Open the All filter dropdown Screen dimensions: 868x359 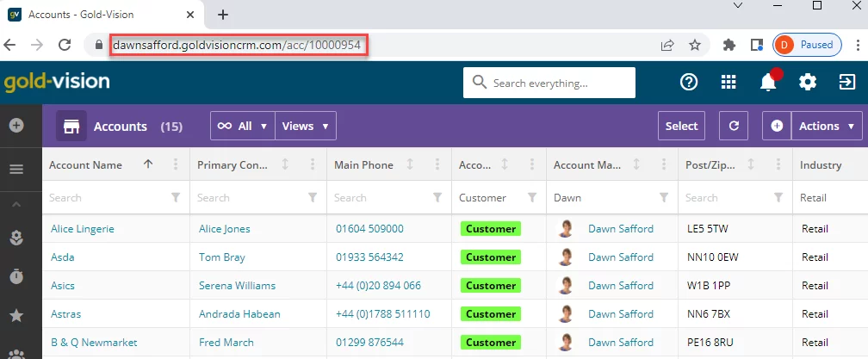(243, 126)
